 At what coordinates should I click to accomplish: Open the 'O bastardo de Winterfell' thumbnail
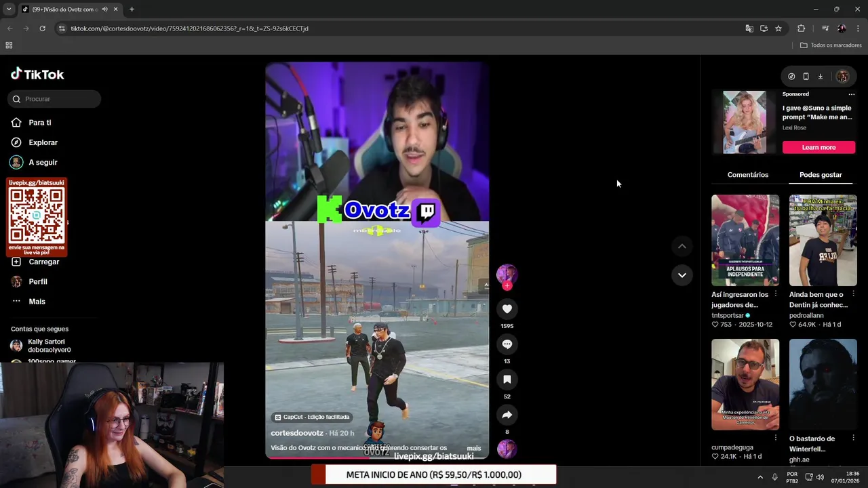[x=823, y=384]
